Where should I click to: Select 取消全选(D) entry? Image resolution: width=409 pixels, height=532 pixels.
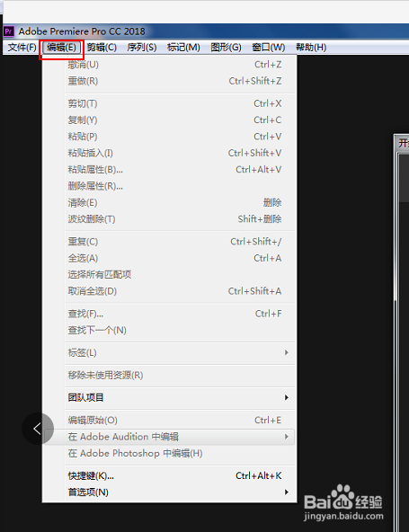(170, 291)
